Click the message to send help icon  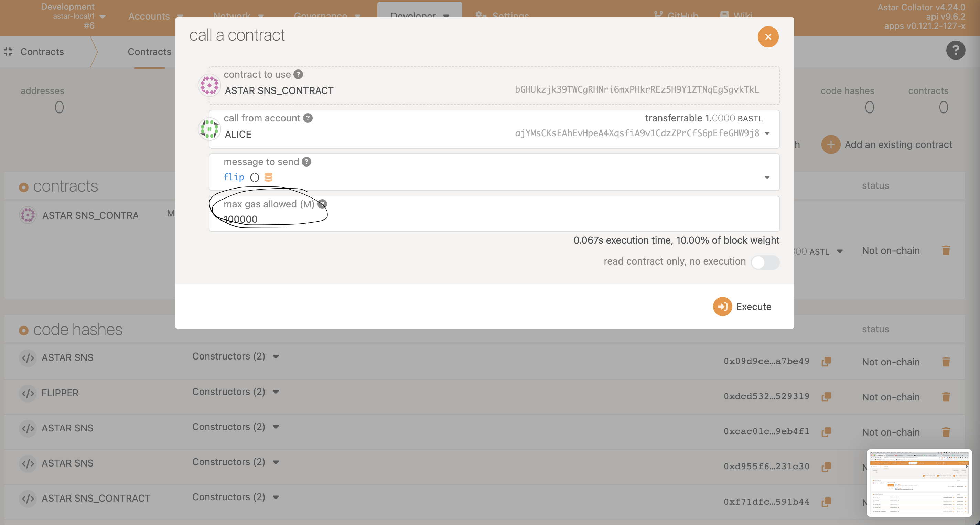click(x=306, y=162)
